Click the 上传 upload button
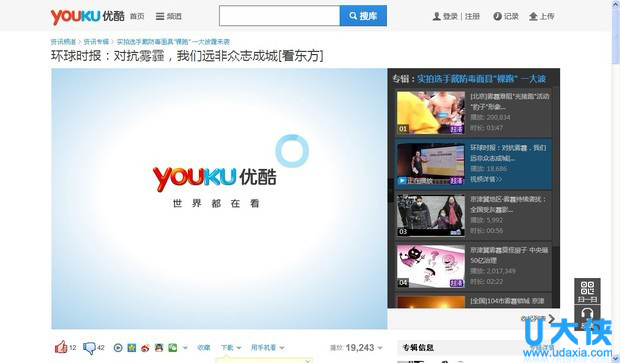620x363 pixels. point(542,17)
